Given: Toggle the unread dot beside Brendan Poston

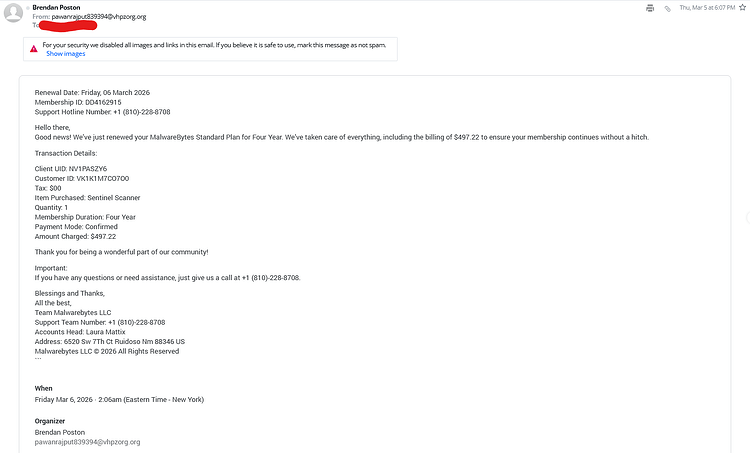Looking at the screenshot, I should [28, 8].
